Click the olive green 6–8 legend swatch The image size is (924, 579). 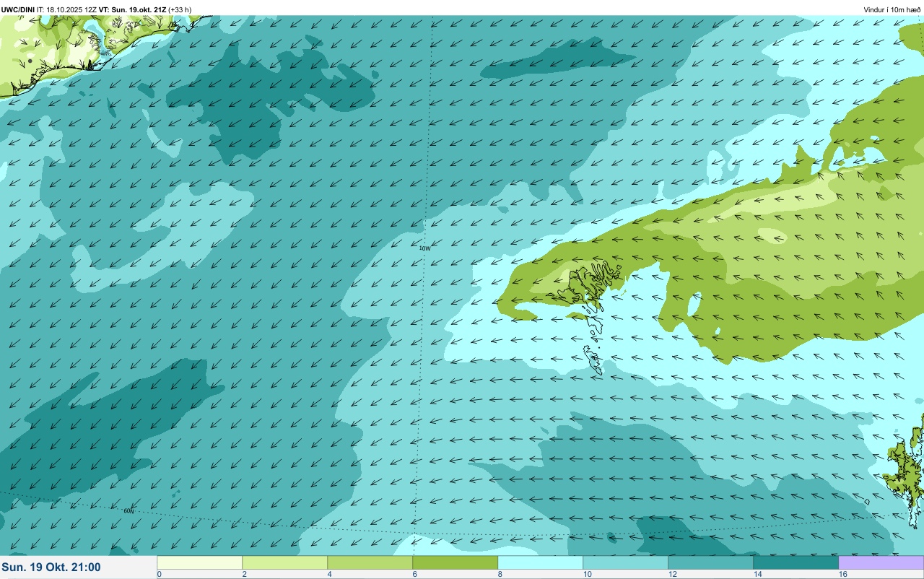point(455,562)
